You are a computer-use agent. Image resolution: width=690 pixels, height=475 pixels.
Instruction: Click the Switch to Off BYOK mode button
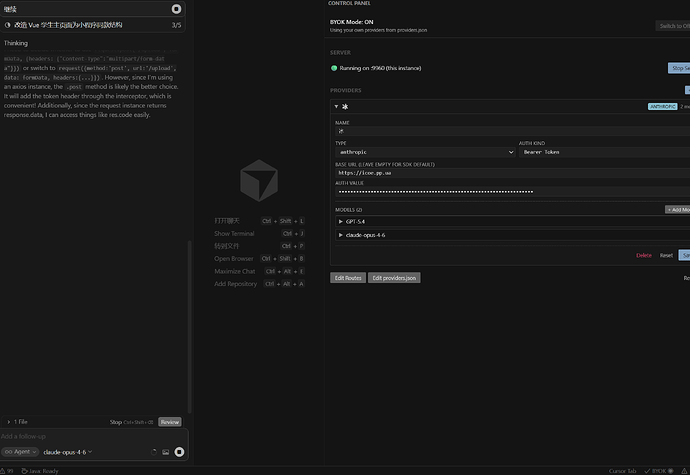pos(673,26)
